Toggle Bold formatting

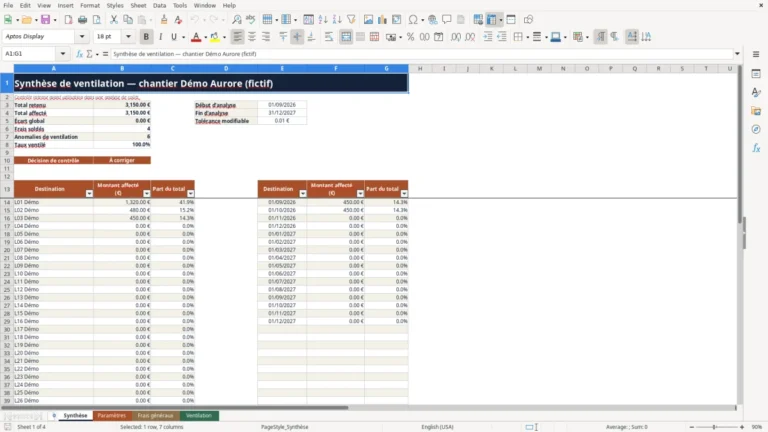point(146,37)
